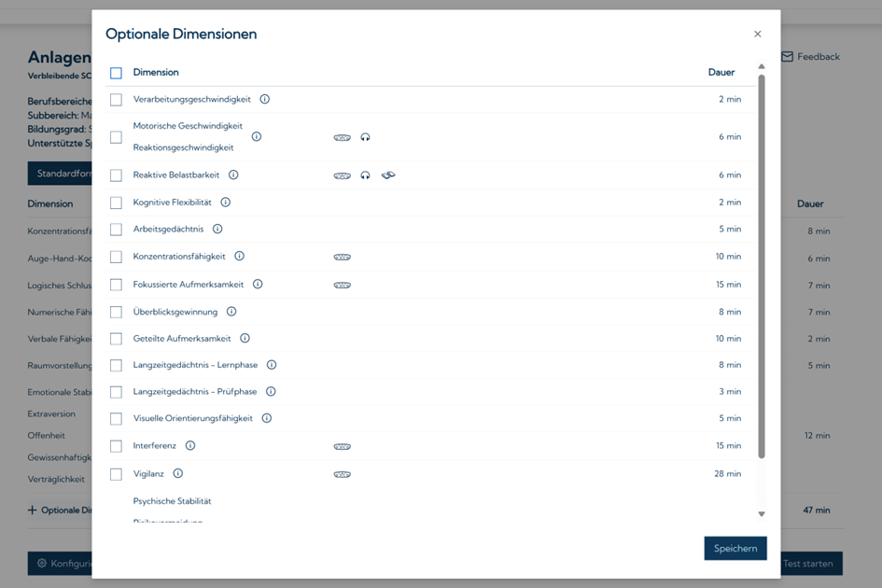Click keyboard icon in Konzentrationsfähigkeit row
The width and height of the screenshot is (882, 588).
point(343,257)
